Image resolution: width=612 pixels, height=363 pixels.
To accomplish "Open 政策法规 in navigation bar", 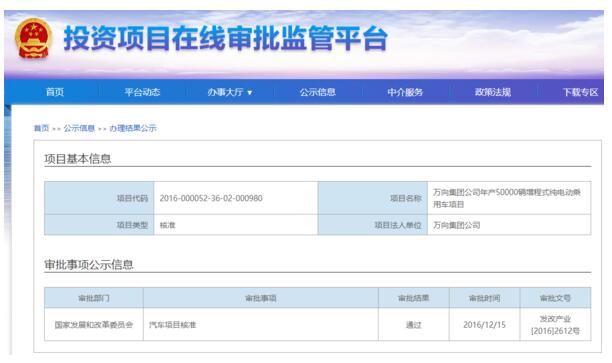I will [x=493, y=92].
